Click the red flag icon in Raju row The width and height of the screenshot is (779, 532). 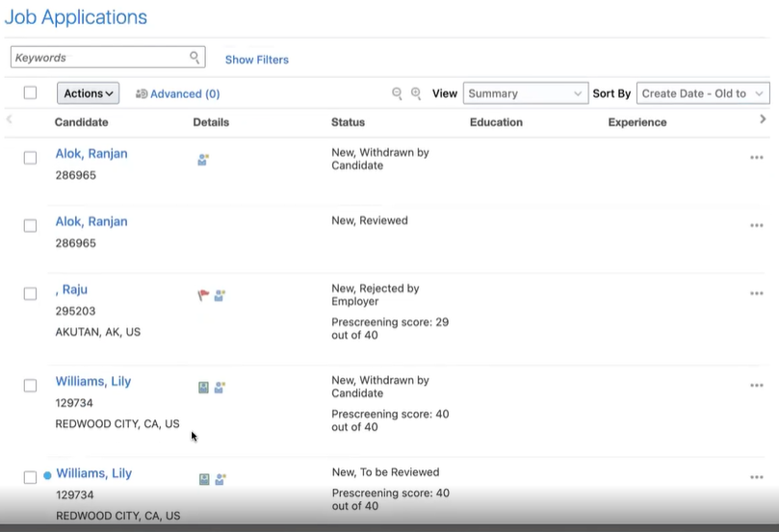point(203,295)
